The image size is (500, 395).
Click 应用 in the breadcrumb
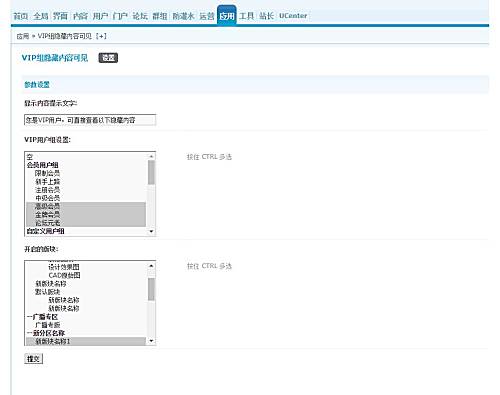tap(23, 36)
